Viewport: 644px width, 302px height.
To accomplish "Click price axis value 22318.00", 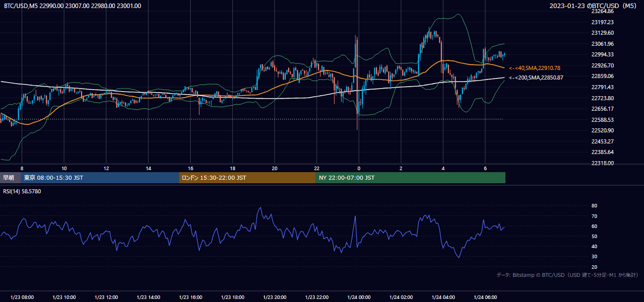I will [602, 163].
